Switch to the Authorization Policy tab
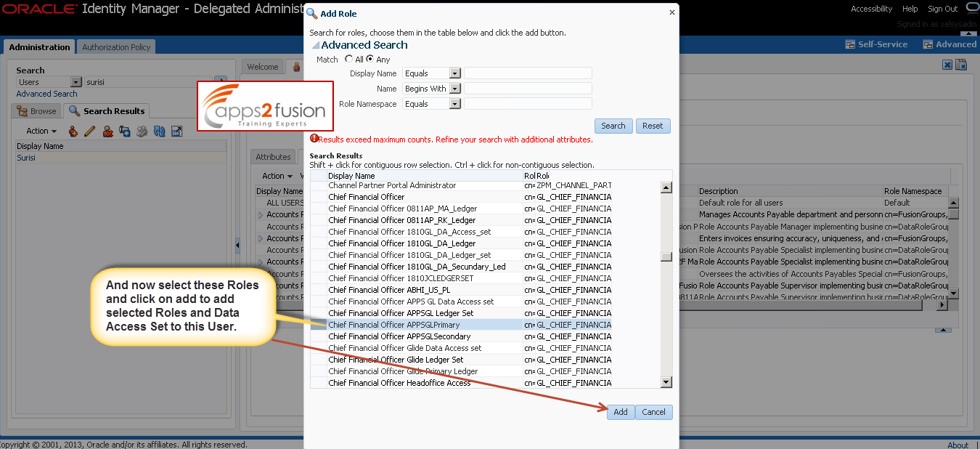 (116, 47)
